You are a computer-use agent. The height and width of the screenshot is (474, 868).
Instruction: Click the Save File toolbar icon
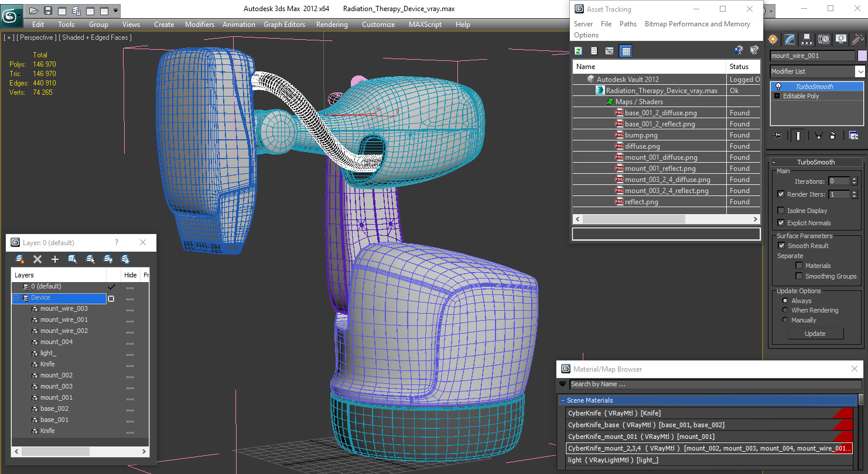[48, 11]
